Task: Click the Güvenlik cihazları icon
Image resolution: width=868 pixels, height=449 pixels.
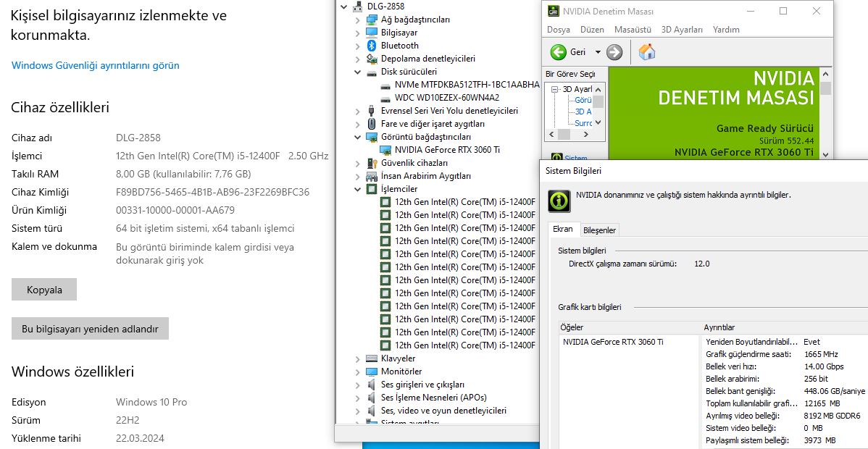Action: (372, 163)
